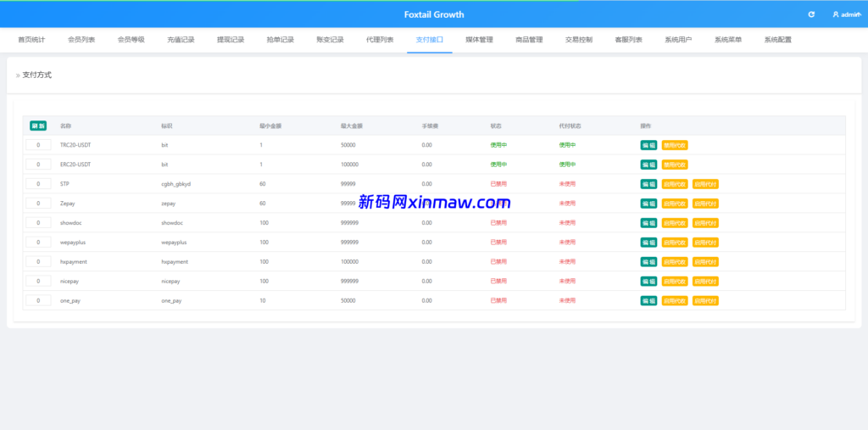Click 启用代付 for wepayplus

click(706, 243)
